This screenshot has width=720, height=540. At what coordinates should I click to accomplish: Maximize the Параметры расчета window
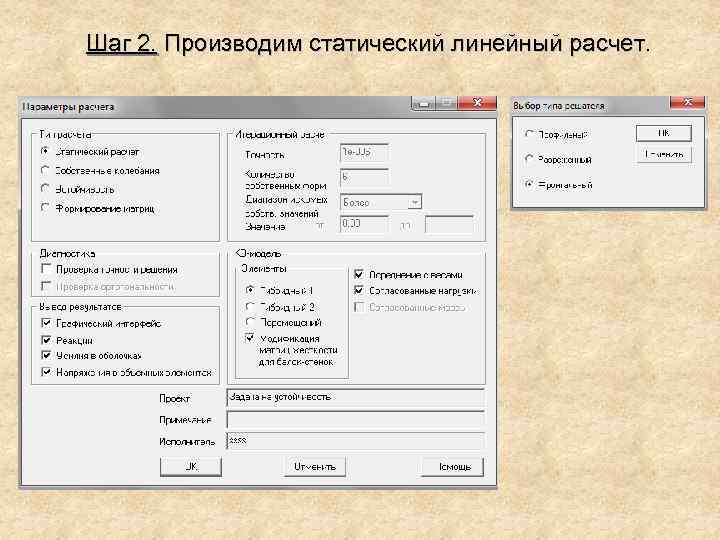(x=446, y=103)
